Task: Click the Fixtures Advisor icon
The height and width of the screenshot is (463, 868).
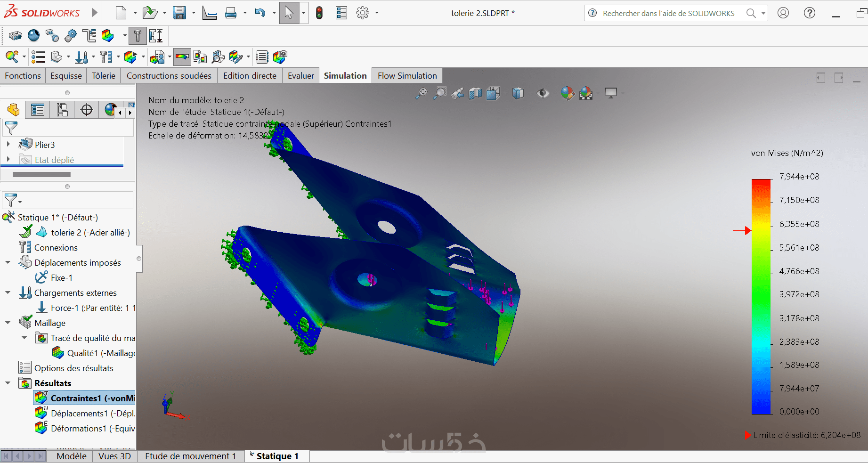Action: point(57,57)
